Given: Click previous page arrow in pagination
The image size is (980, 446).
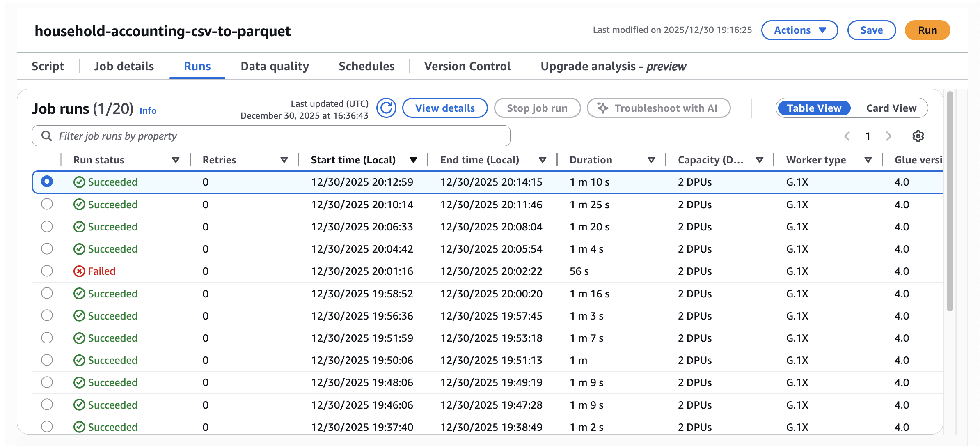Looking at the screenshot, I should click(847, 136).
